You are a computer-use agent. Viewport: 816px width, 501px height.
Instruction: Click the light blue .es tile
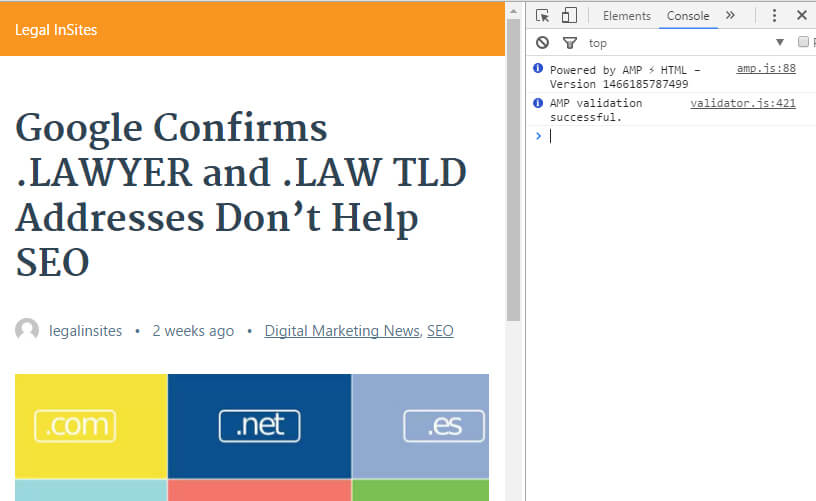420,426
